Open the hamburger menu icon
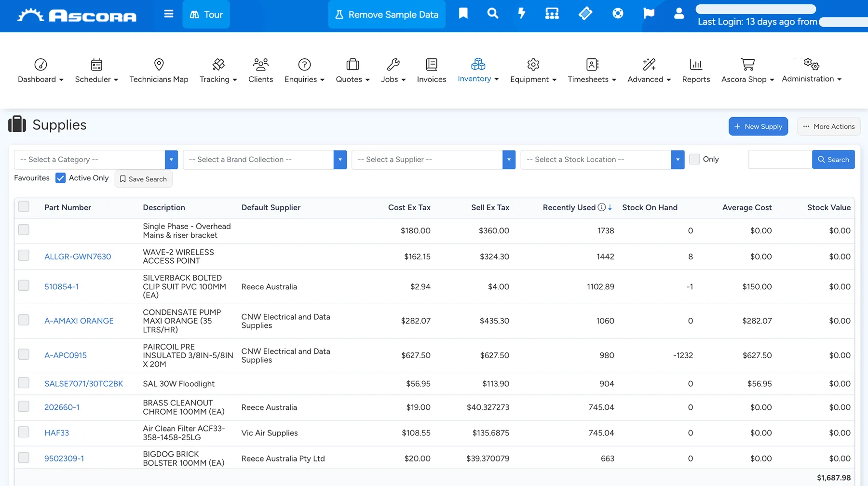The height and width of the screenshot is (486, 868). point(168,14)
